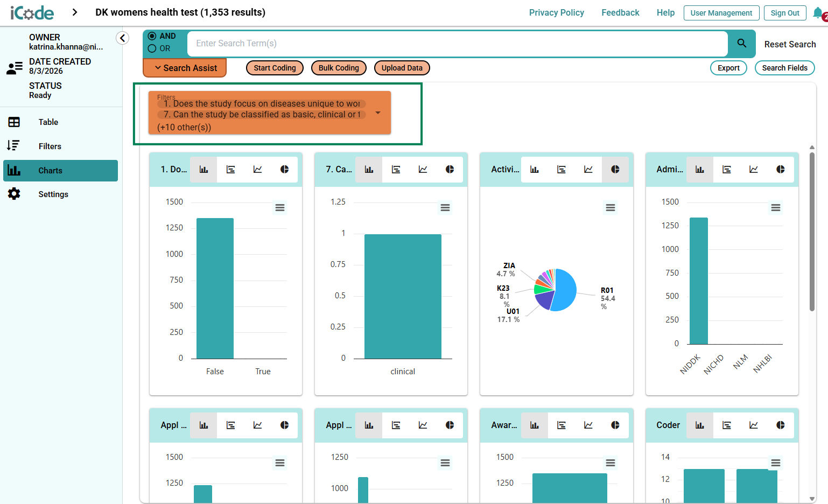Image resolution: width=828 pixels, height=504 pixels.
Task: Click the search magnifier icon
Action: pyautogui.click(x=741, y=43)
